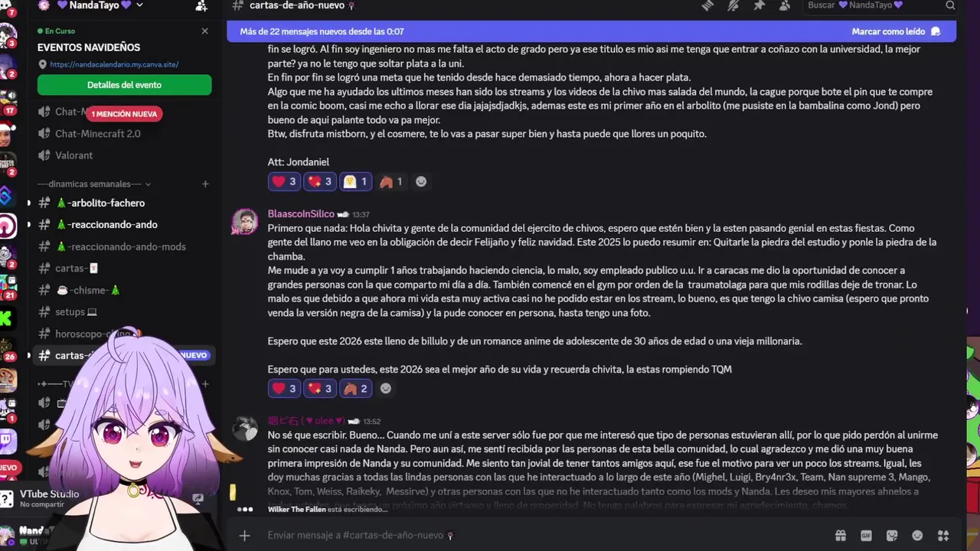Select the Valorant voice channel
This screenshot has width=980, height=551.
coord(73,155)
